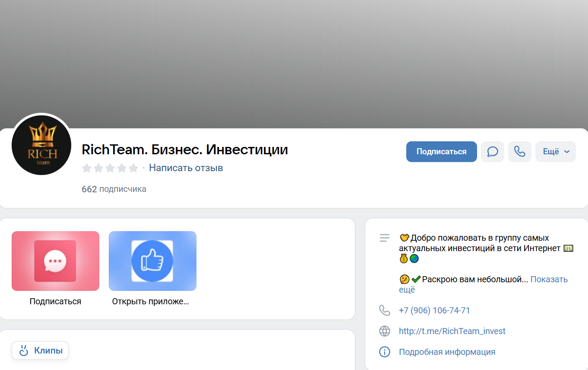Screen dimensions: 588x370
Task: Click the 662 подписчика counter
Action: pos(114,189)
